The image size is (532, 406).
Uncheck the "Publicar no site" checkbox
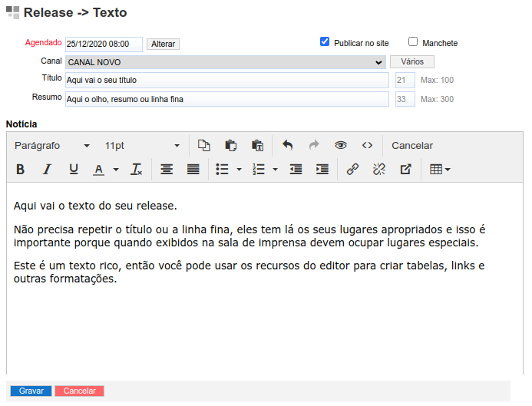coord(325,42)
